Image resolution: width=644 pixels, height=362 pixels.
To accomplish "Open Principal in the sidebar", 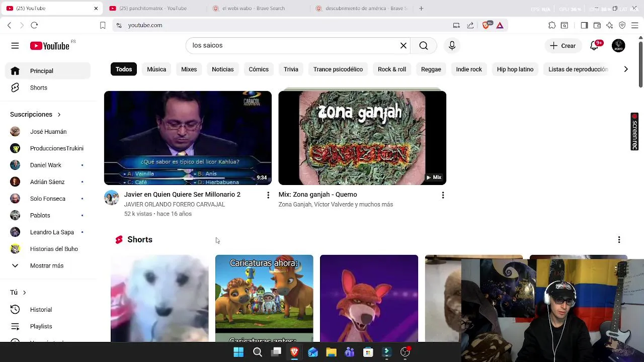I will click(x=48, y=71).
